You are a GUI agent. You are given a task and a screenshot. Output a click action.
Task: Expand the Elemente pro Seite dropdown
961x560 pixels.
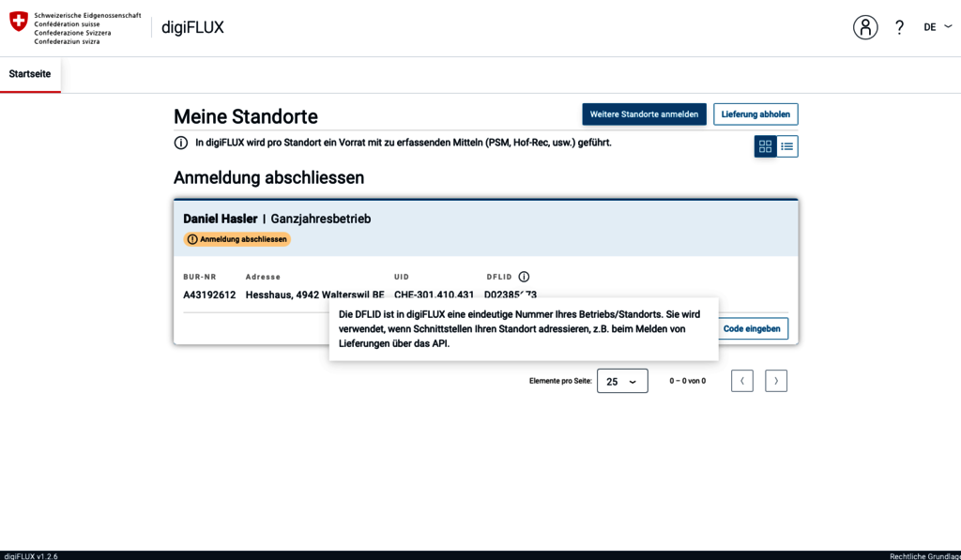point(621,382)
